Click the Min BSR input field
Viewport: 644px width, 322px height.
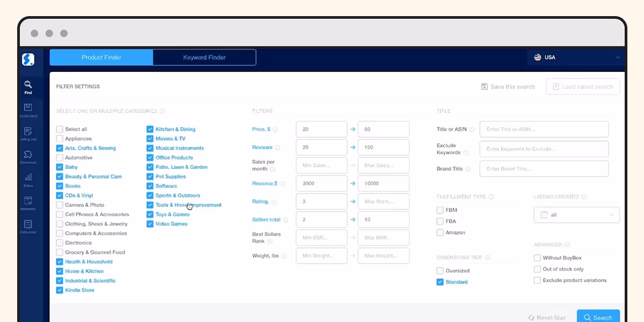(x=321, y=238)
